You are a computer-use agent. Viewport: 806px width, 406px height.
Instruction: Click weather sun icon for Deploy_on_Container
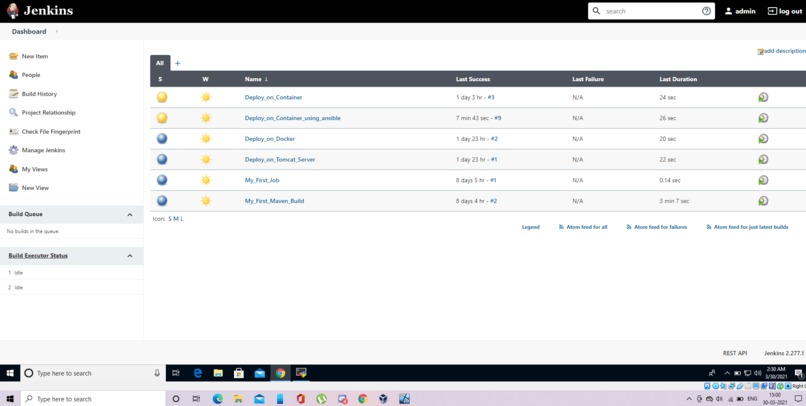[x=206, y=97]
